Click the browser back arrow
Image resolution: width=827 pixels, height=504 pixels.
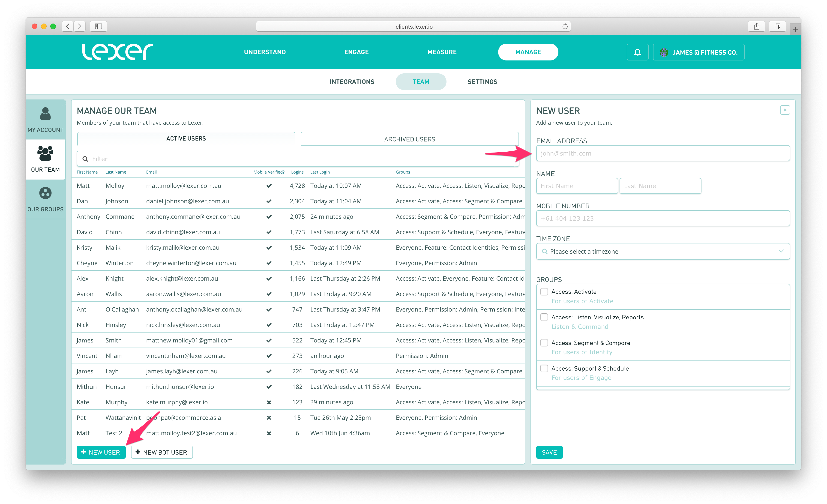[x=68, y=26]
